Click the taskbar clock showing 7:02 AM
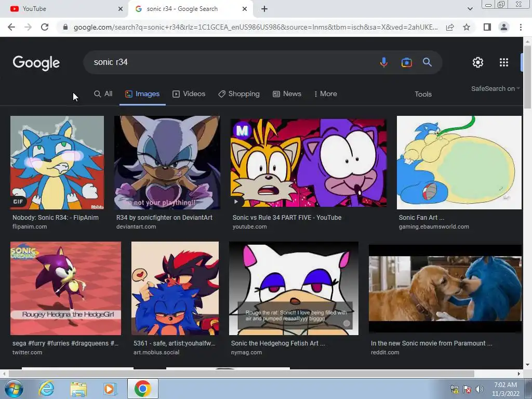Screen dimensions: 532x399 click(506, 389)
